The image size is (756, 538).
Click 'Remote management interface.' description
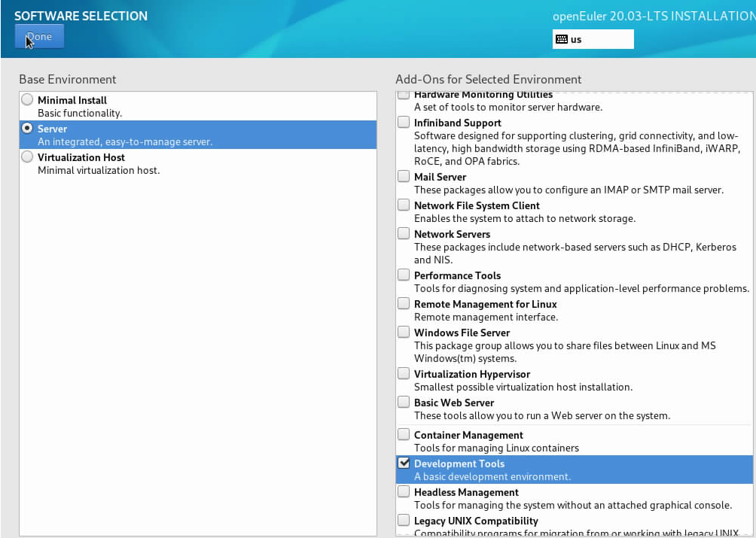(x=486, y=318)
